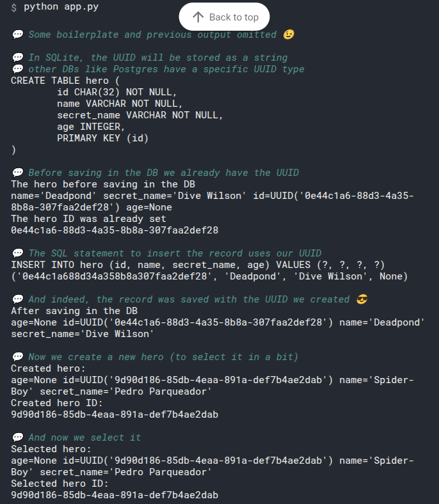This screenshot has width=439, height=504.
Task: Click the speech bubble before "other DBs like Postgres"
Action: (x=17, y=69)
